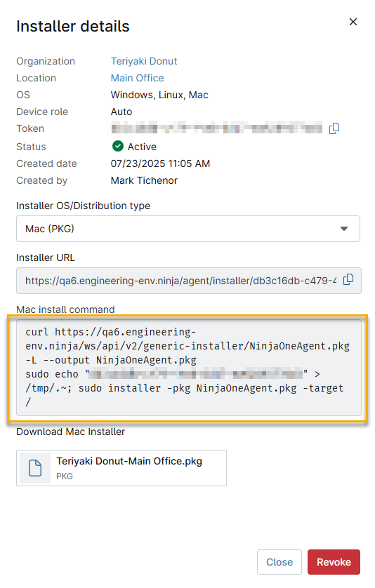Click the Close button
This screenshot has width=375, height=588.
click(279, 562)
